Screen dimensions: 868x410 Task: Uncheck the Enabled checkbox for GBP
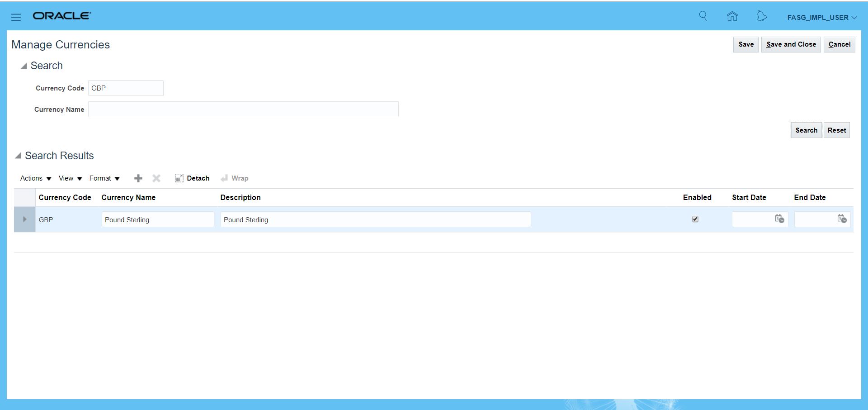point(695,219)
